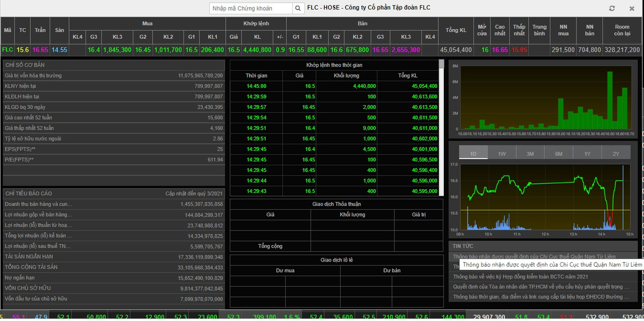Screen dimensions: 644x321
Task: Click the Giá trị vốn hóa thị trường row
Action: point(114,75)
